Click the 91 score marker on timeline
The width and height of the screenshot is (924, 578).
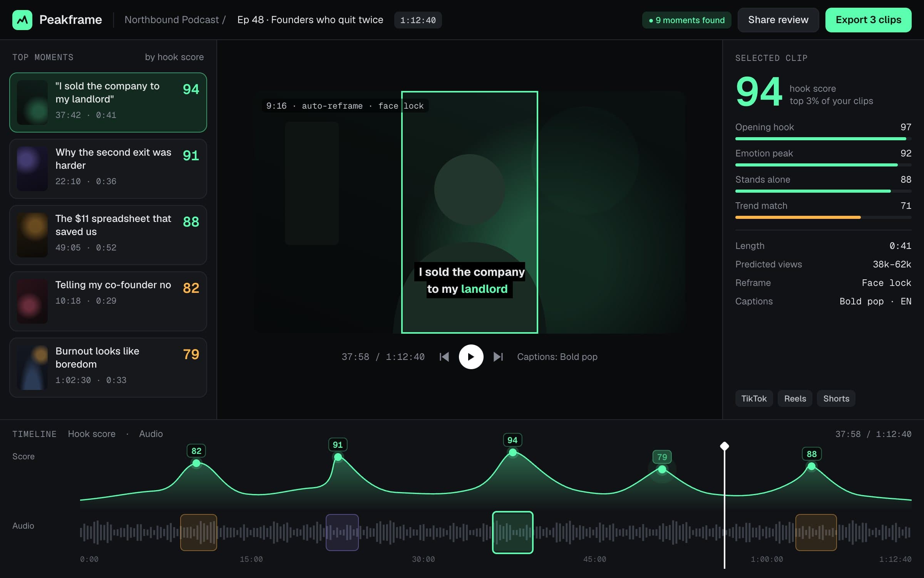point(338,445)
